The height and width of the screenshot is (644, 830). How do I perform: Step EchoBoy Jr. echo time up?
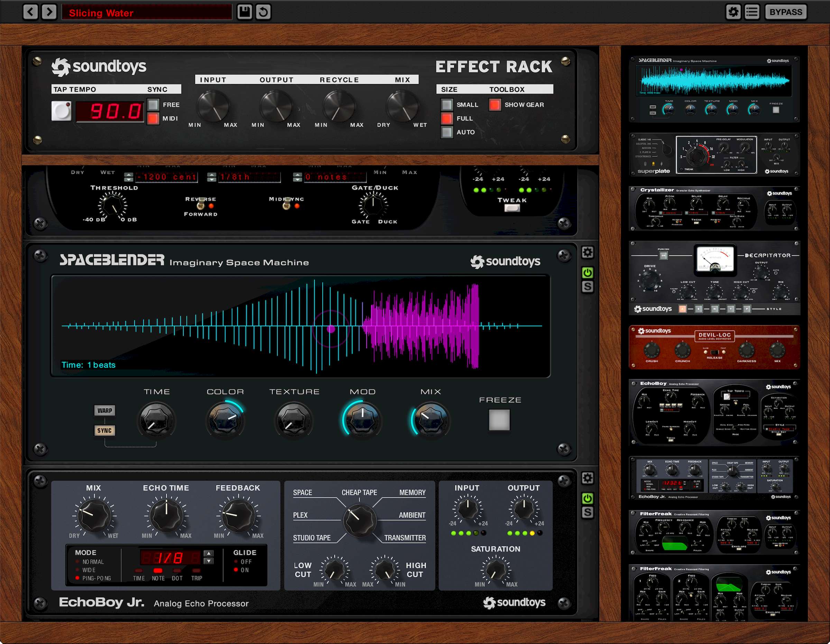209,553
